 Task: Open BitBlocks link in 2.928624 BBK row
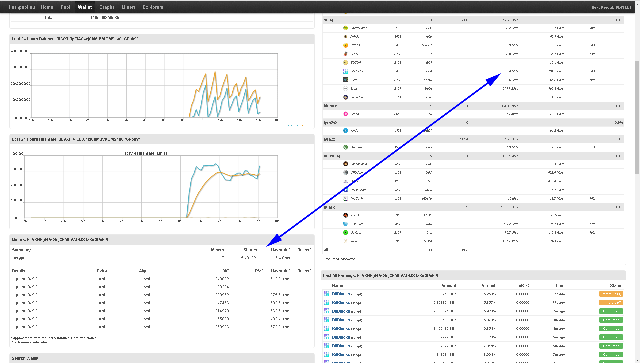click(341, 303)
